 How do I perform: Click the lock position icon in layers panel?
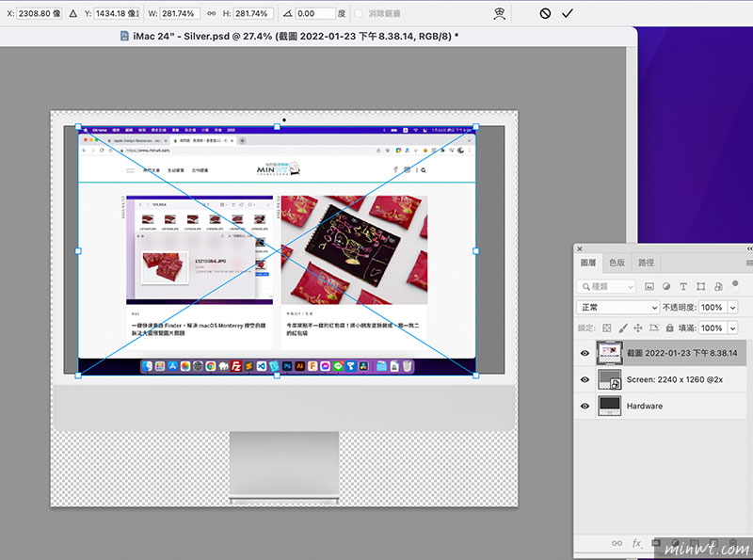(638, 328)
